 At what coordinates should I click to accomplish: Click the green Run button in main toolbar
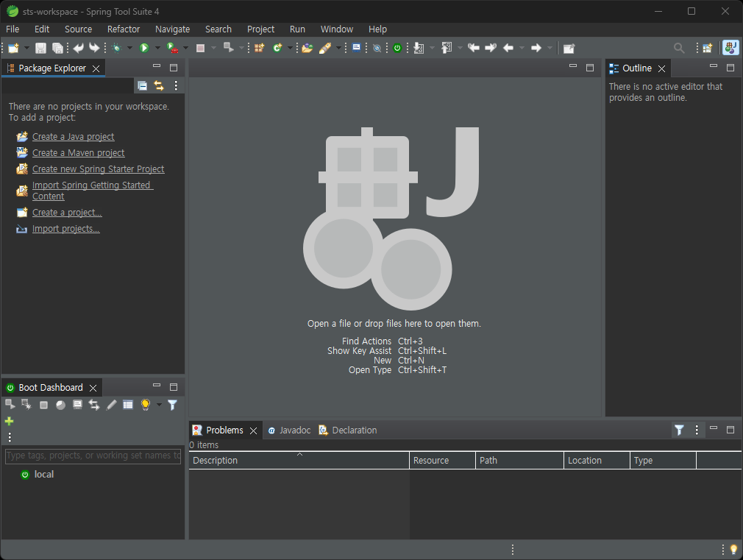click(144, 48)
